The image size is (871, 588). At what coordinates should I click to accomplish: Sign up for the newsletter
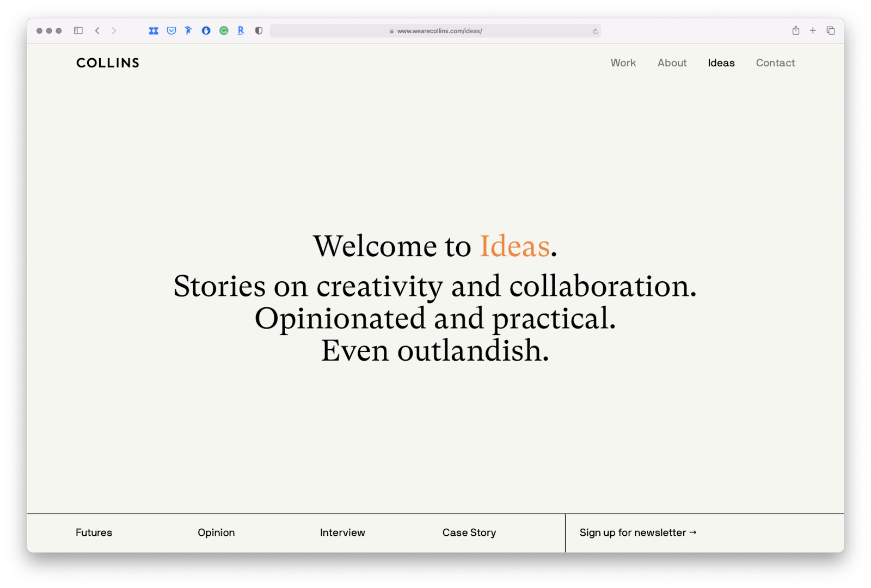click(x=638, y=533)
